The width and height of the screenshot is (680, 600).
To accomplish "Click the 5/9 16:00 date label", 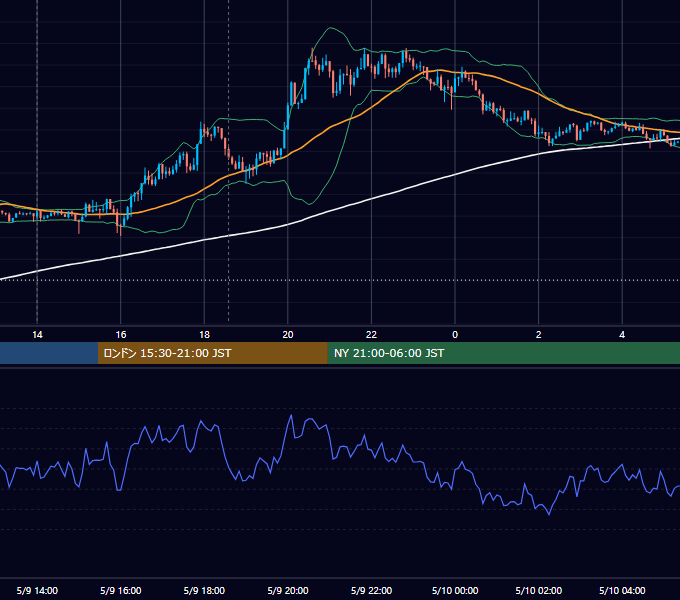I will (x=121, y=590).
